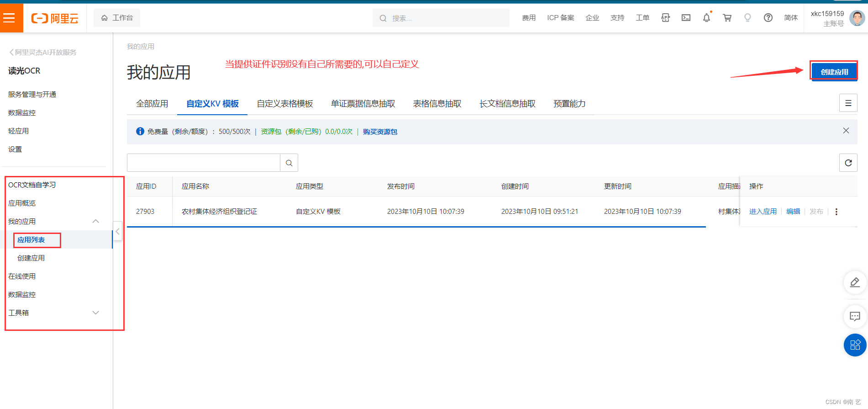Go back to 阿里灵杰AI开放服务
This screenshot has width=868, height=409.
coord(42,53)
